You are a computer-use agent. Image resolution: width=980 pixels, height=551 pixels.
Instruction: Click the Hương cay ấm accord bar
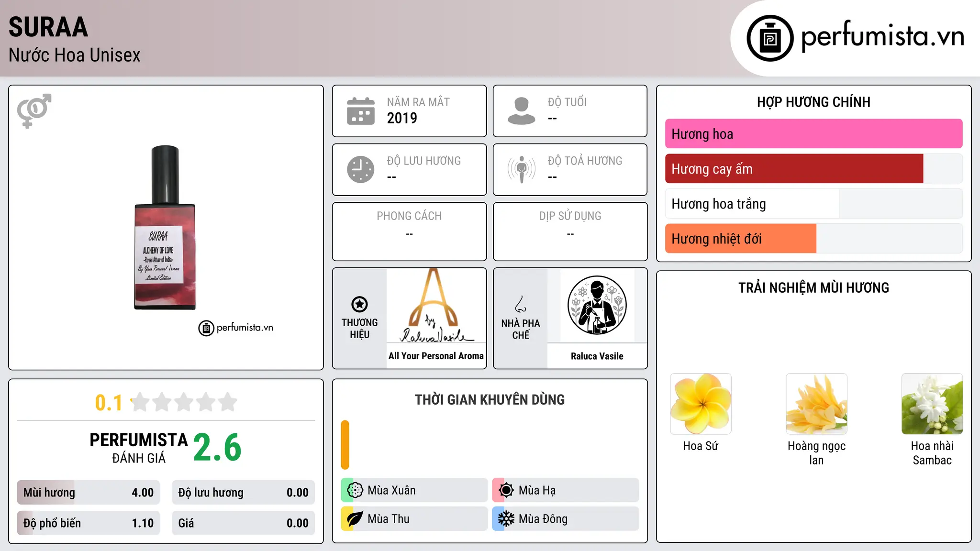tap(813, 168)
